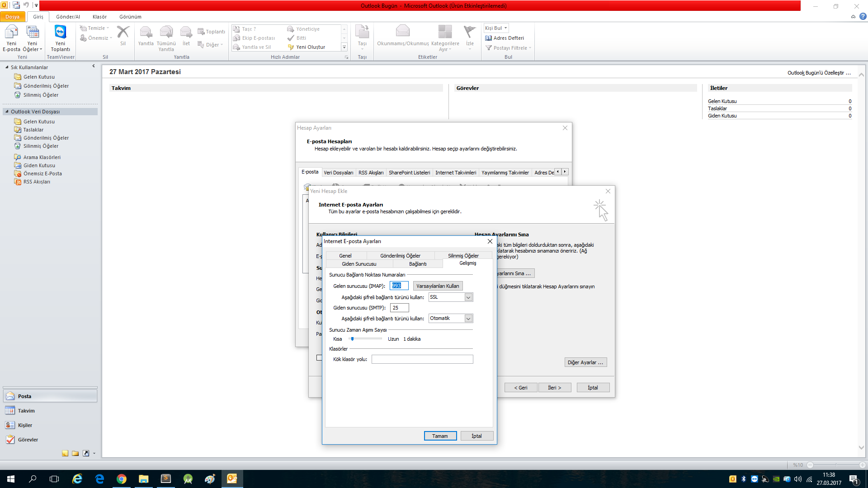Screen dimensions: 868x488
Task: Switch to the Silinmiş Öğeler tab
Action: 463,256
